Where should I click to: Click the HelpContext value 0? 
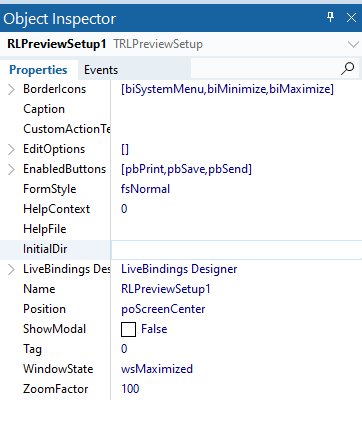coord(124,209)
